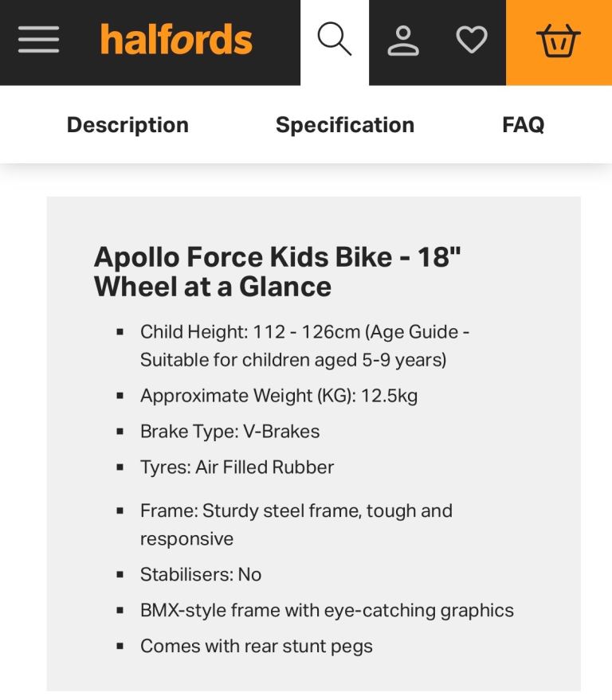This screenshot has width=612, height=700.
Task: Click the BMX-style frame graphics line
Action: point(327,611)
